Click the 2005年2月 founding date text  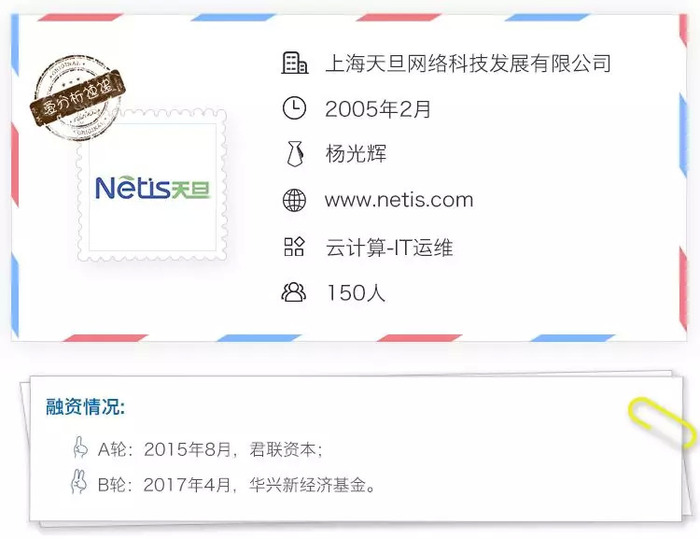[x=378, y=109]
